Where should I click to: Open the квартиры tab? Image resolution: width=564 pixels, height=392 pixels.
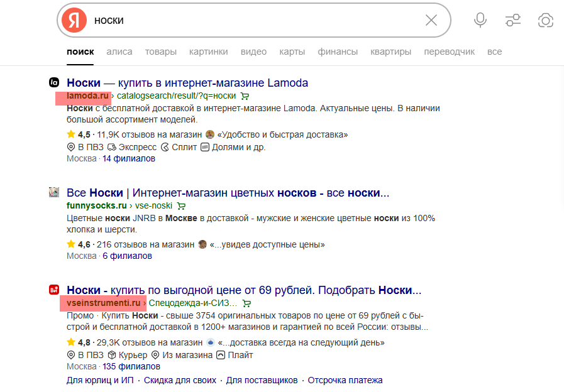point(390,52)
